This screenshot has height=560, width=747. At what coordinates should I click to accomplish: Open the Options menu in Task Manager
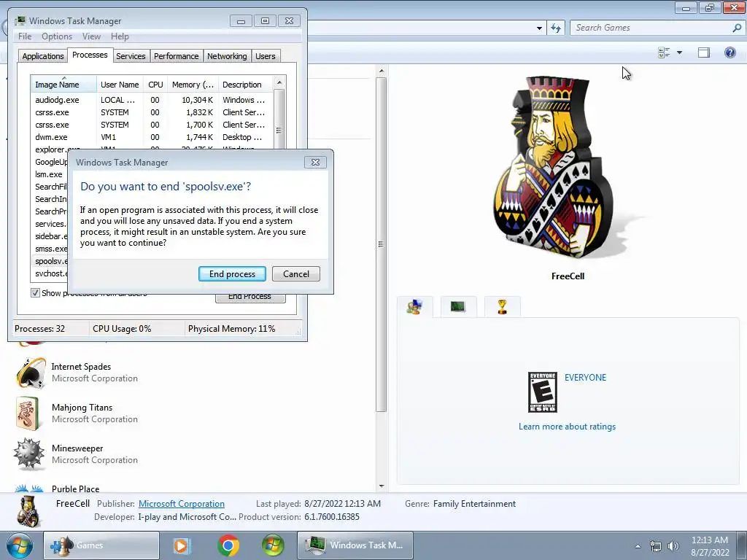click(57, 36)
